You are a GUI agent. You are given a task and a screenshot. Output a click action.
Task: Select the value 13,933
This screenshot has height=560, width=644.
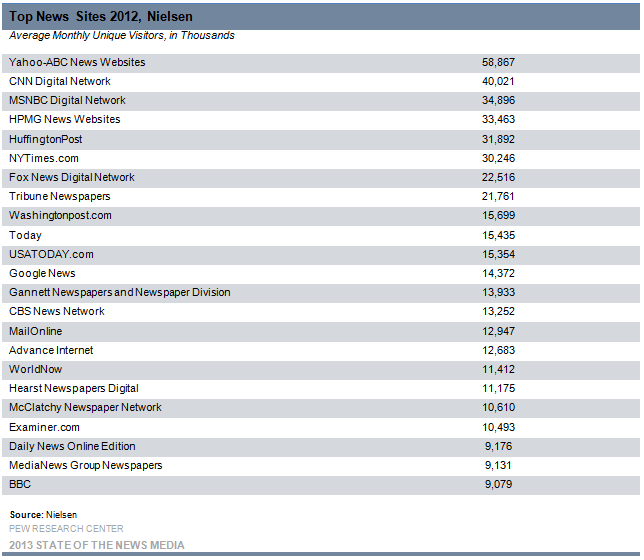(498, 292)
